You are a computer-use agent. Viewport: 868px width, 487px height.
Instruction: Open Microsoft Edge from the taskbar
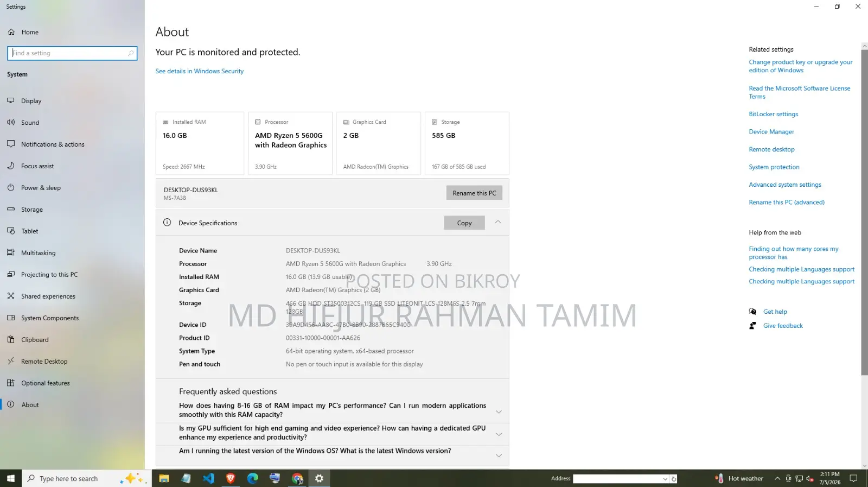pyautogui.click(x=253, y=478)
